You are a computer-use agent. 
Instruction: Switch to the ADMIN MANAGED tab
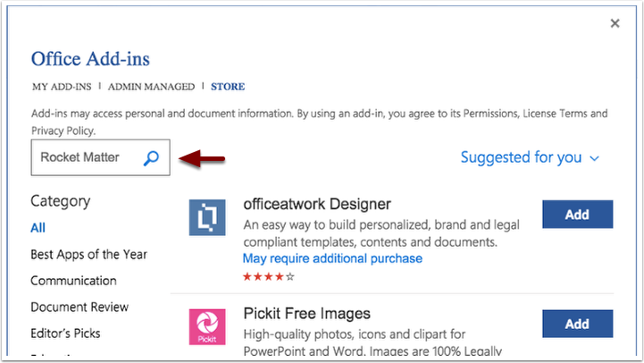point(151,87)
